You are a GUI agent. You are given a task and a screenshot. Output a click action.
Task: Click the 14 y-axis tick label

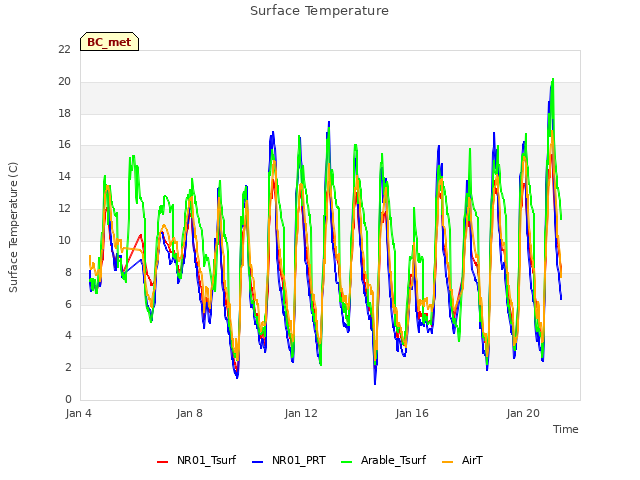point(64,177)
